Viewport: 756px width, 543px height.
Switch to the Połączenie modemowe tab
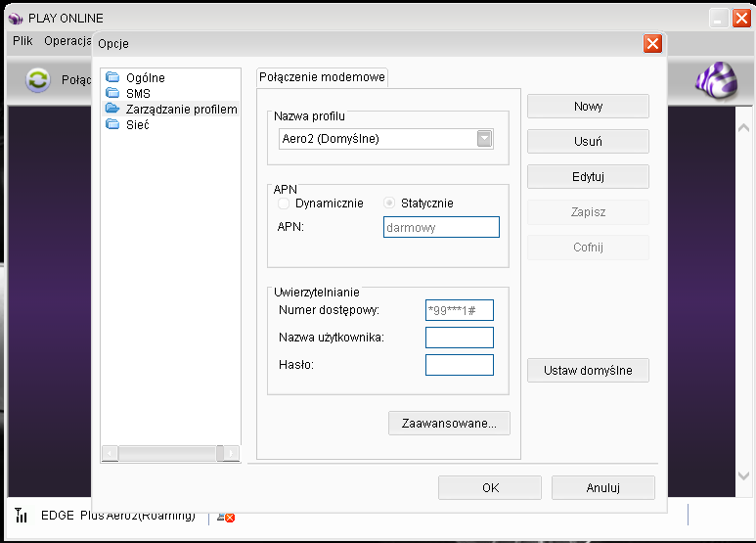pyautogui.click(x=322, y=77)
